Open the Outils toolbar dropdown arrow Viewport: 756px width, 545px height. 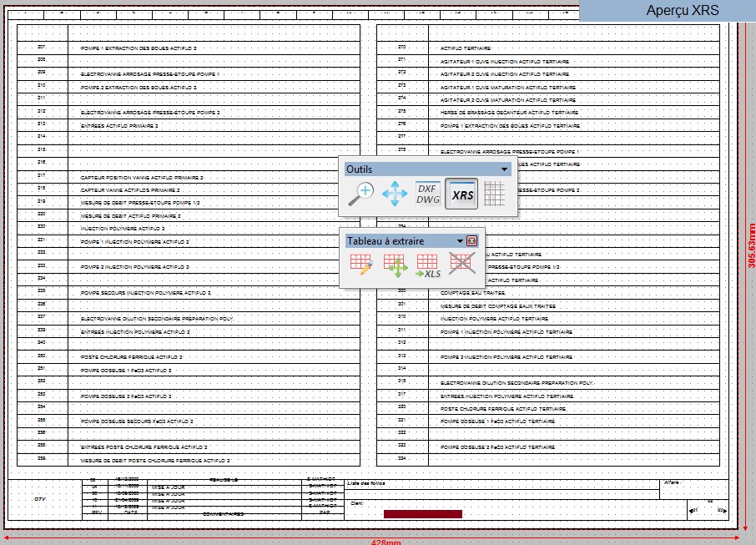click(504, 169)
